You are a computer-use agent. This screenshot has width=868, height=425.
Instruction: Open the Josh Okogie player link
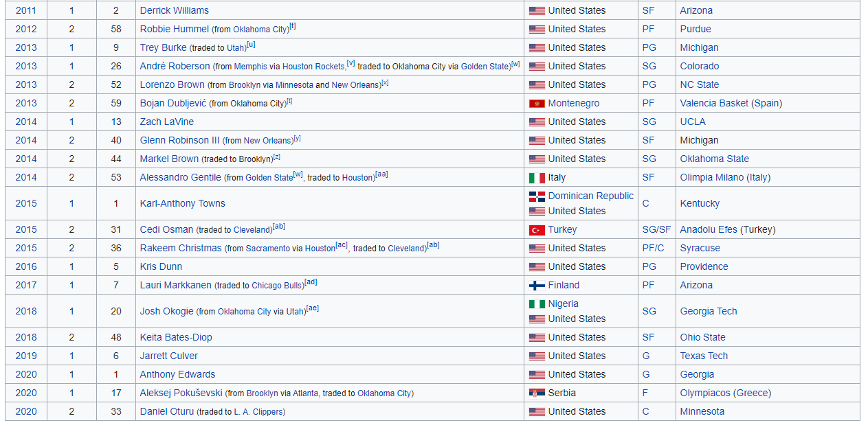point(167,311)
